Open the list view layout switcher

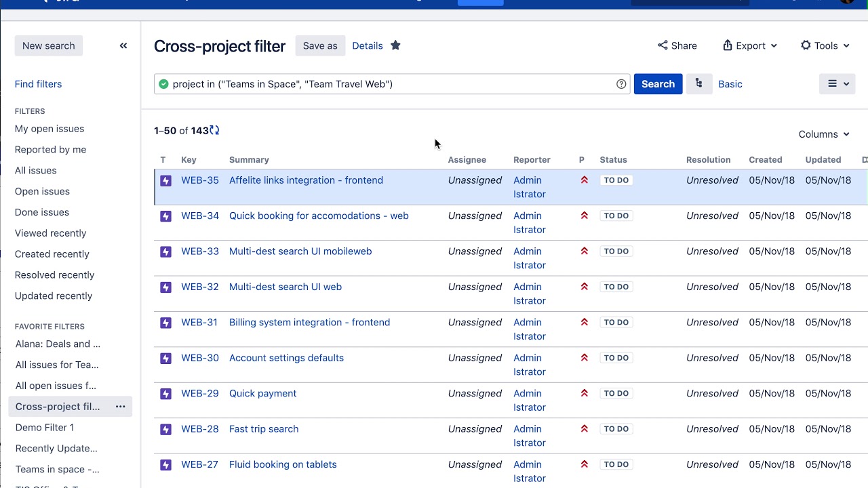pyautogui.click(x=837, y=84)
